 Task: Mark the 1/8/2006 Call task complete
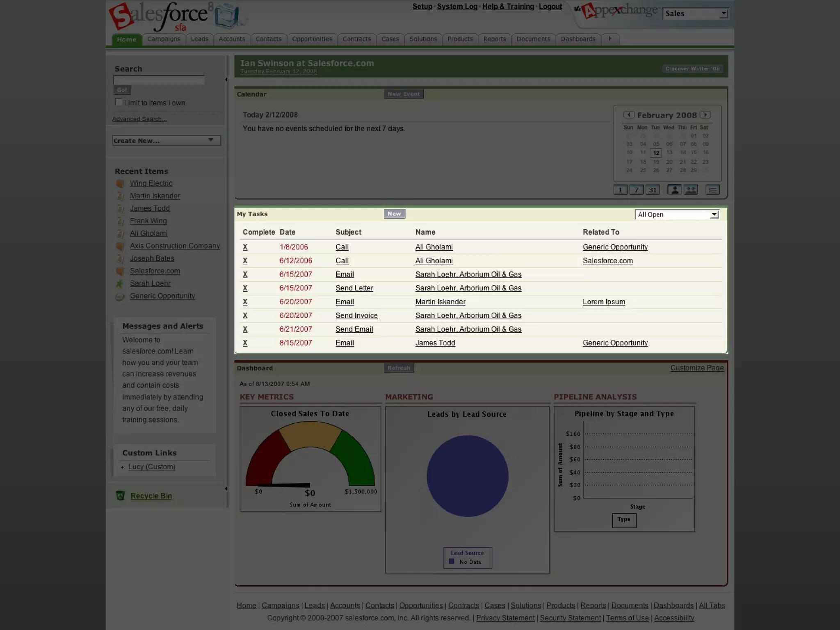pos(245,247)
